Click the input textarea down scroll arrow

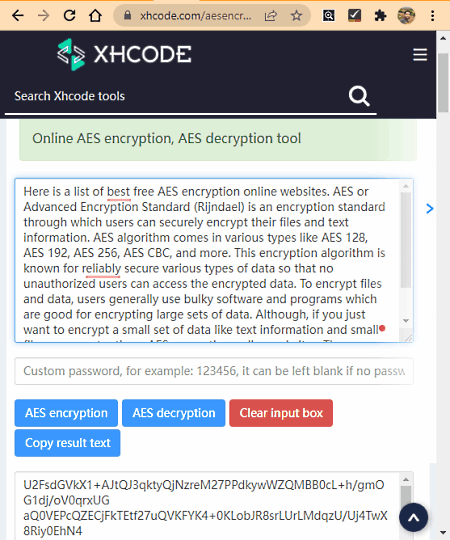pyautogui.click(x=406, y=321)
